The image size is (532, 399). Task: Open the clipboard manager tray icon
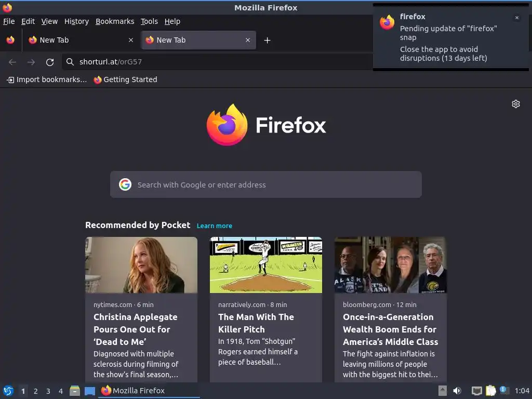tap(490, 391)
